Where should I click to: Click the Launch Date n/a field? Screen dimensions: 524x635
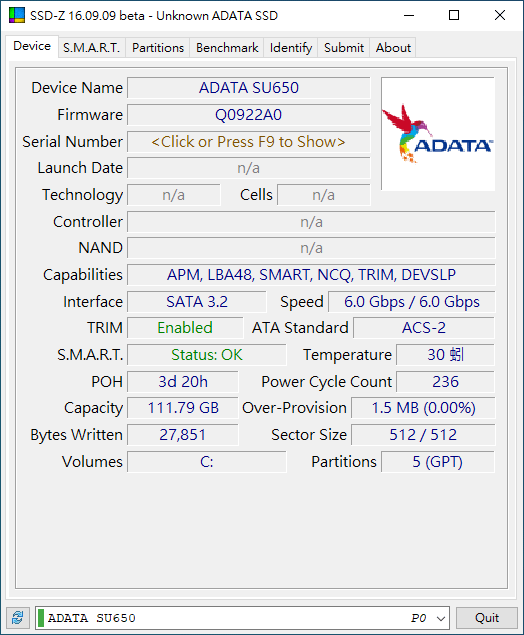point(249,168)
